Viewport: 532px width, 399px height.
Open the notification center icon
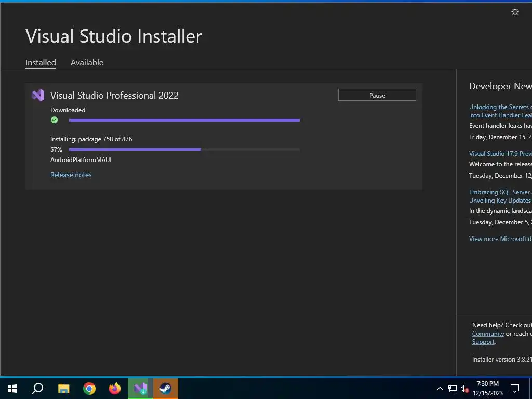[515, 389]
